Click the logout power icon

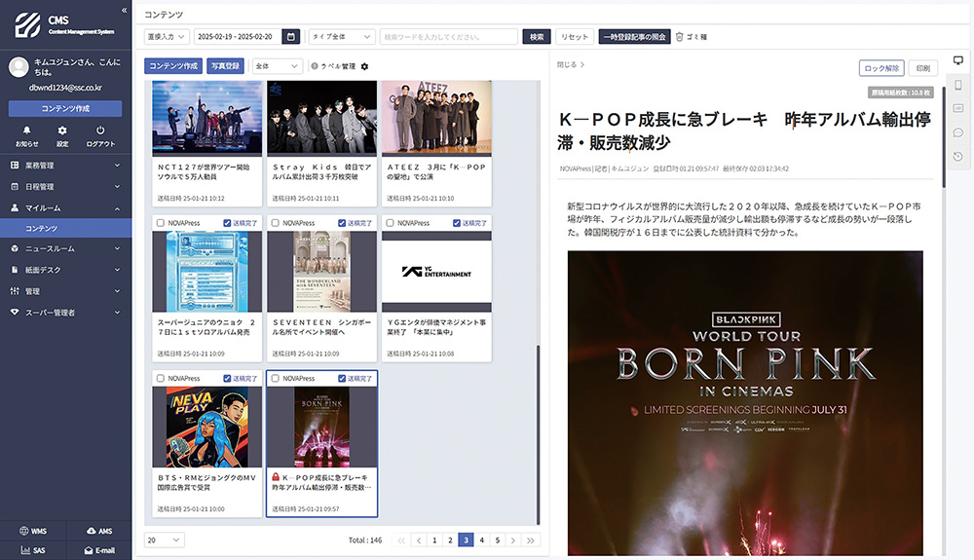tap(100, 131)
